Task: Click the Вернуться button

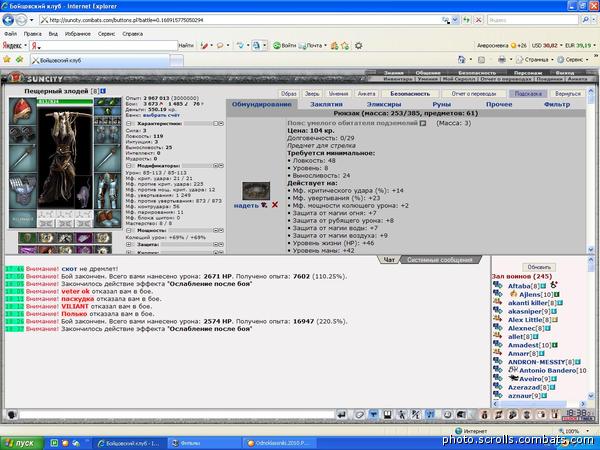Action: 567,93
